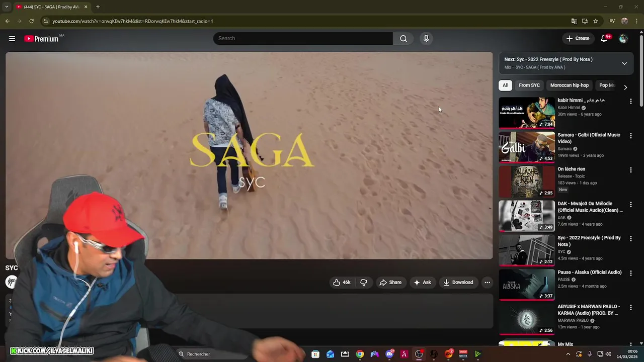Open options for DAK - Mwaje3 video
The image size is (644, 362).
630,205
